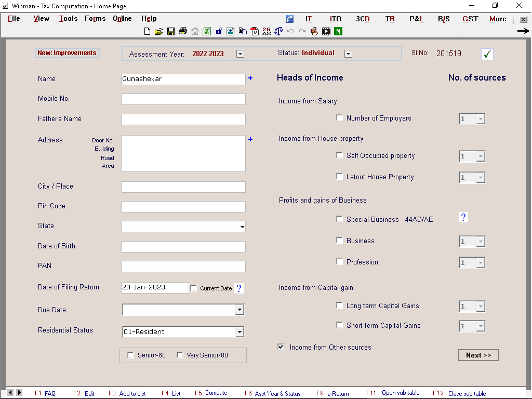Click the PAN input field
Viewport: 532px width, 399px height.
click(x=183, y=267)
